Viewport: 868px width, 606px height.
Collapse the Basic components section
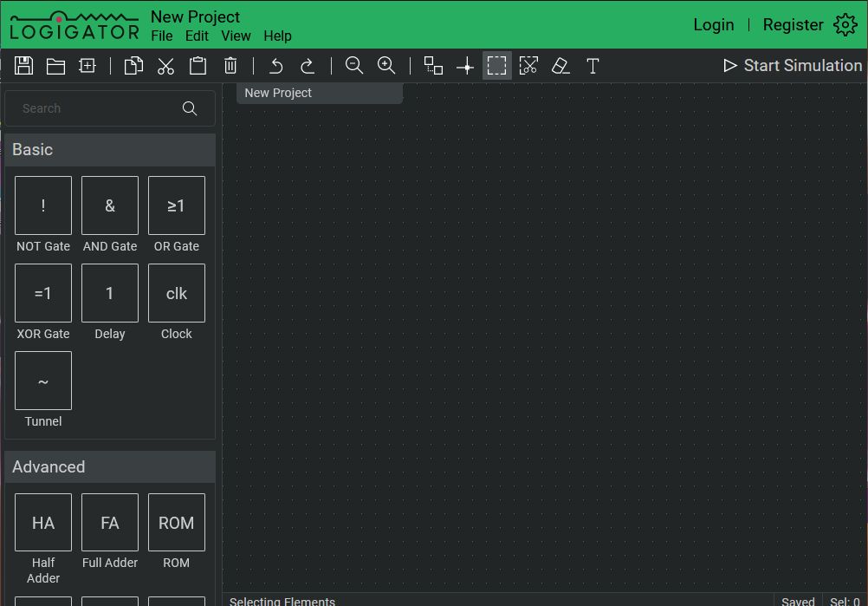(110, 149)
